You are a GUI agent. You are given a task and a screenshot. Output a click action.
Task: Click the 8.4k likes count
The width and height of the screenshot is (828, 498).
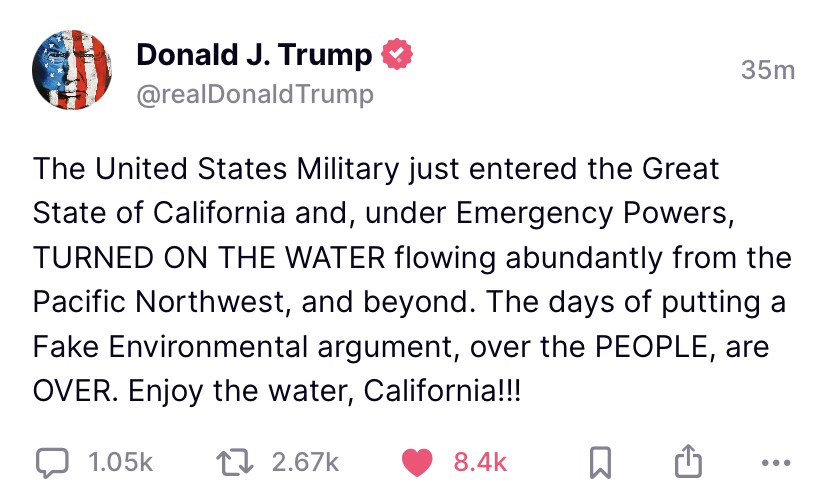point(480,462)
